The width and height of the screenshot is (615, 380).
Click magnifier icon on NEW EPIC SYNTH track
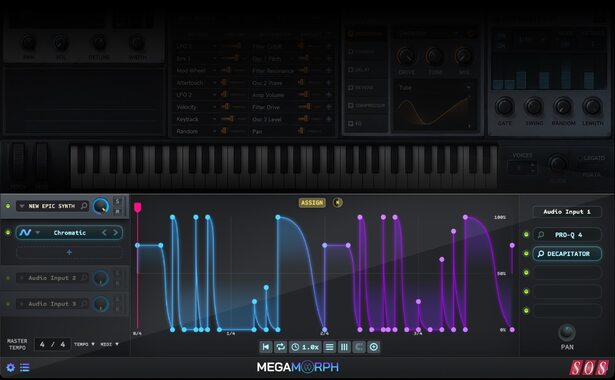[x=84, y=205]
